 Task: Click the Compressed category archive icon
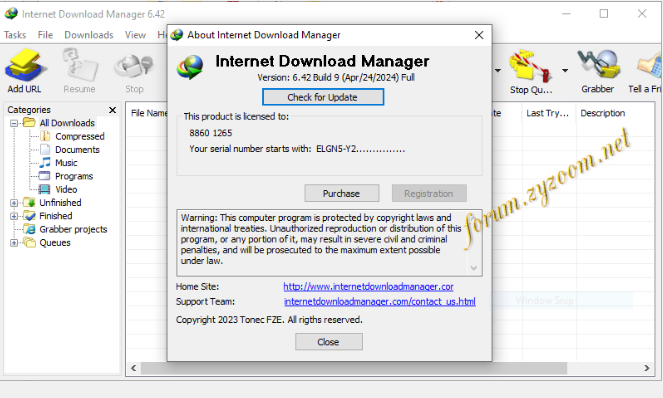(45, 136)
